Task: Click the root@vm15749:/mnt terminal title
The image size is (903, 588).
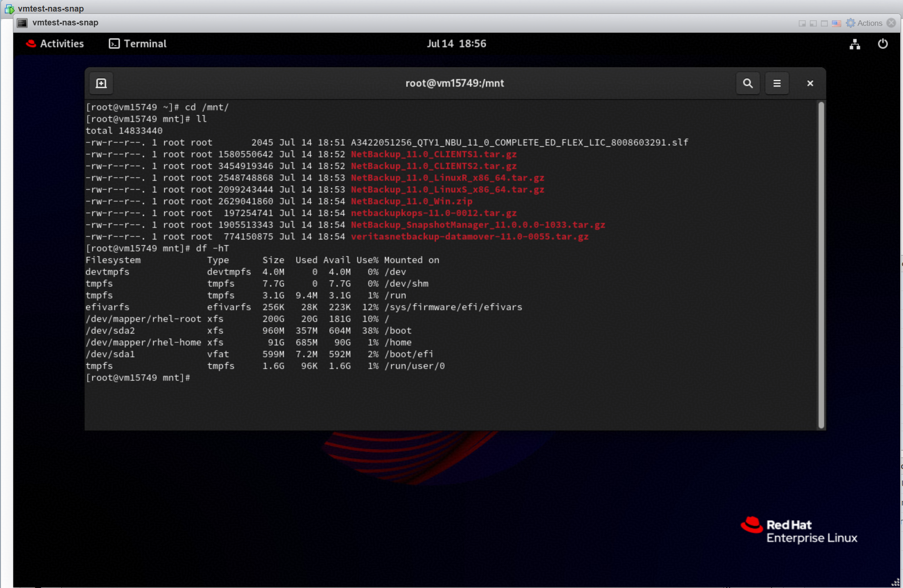Action: 454,83
